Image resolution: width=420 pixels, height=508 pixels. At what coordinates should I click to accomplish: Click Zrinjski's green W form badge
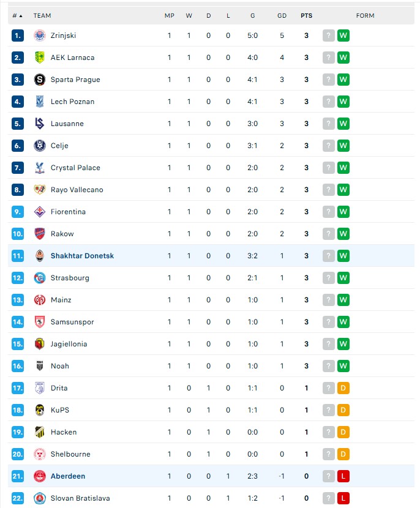343,35
